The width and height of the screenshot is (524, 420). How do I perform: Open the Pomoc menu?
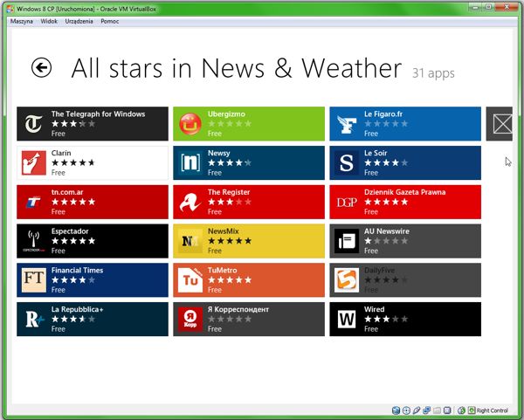tap(110, 21)
